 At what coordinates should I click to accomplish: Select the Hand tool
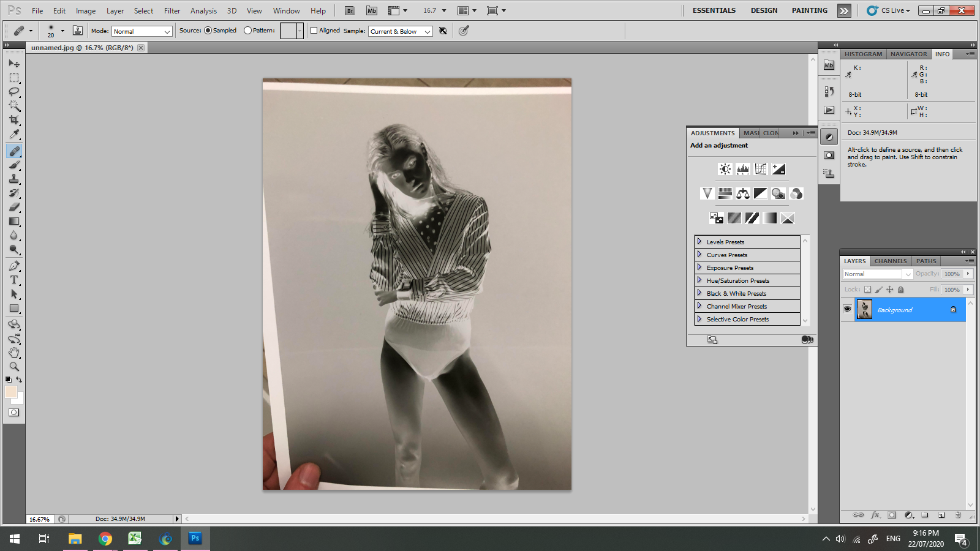point(14,353)
